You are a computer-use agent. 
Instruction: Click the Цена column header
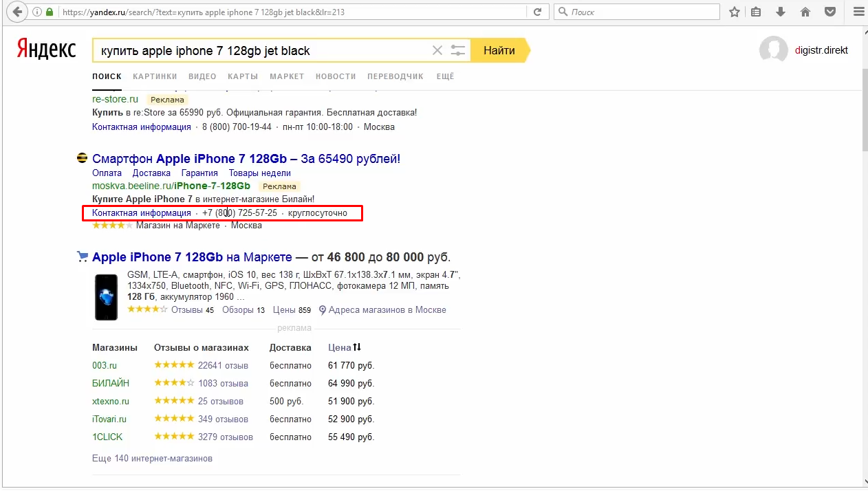(340, 347)
